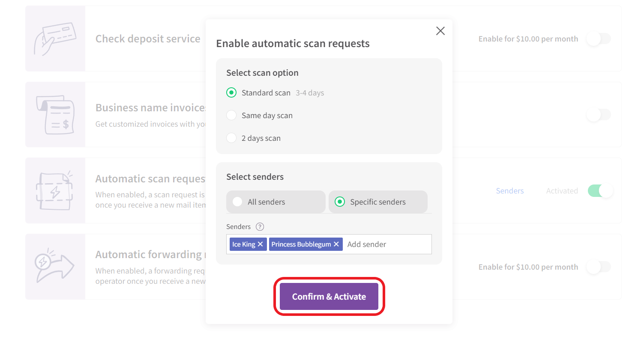The height and width of the screenshot is (351, 644).
Task: Toggle the business name invoices switch
Action: (x=599, y=115)
